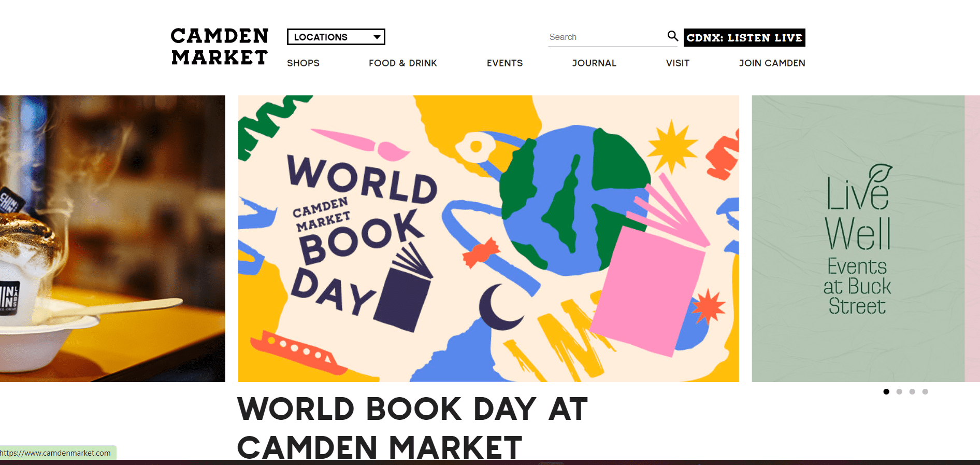Open World Book Day at Camden Market headline
Screen dimensions: 980x465
(412, 428)
